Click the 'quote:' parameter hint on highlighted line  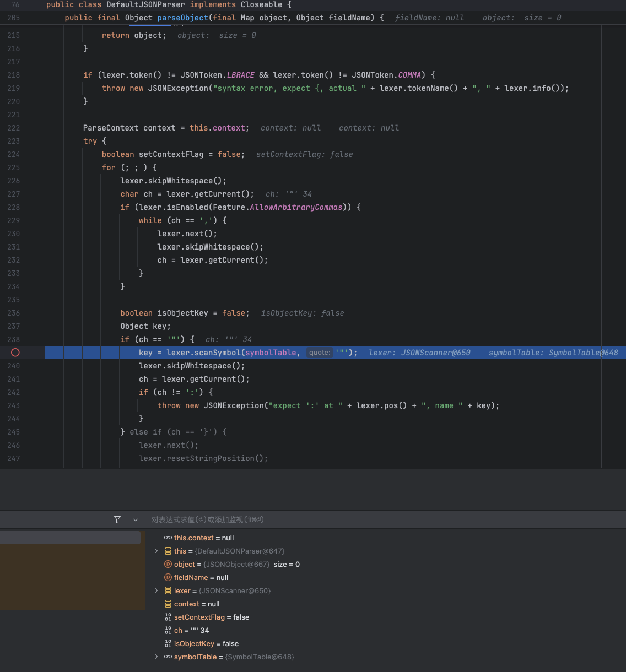[x=320, y=353]
